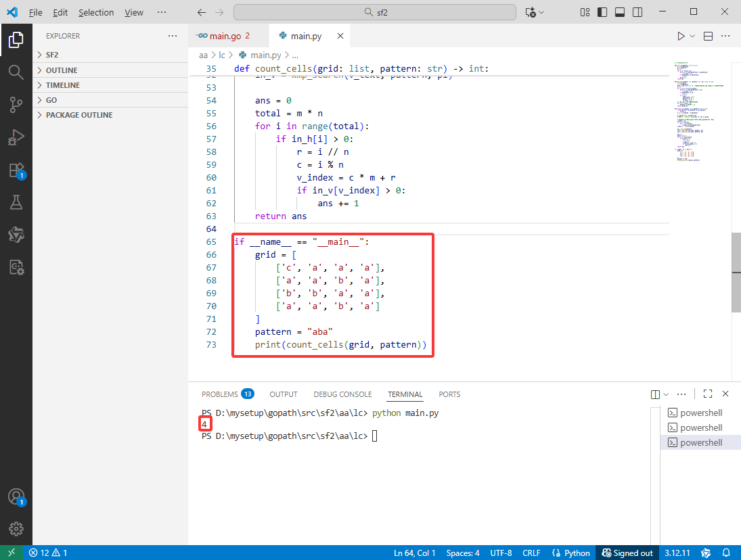Viewport: 741px width, 560px height.
Task: Select the third highlighted powershell terminal
Action: (700, 442)
